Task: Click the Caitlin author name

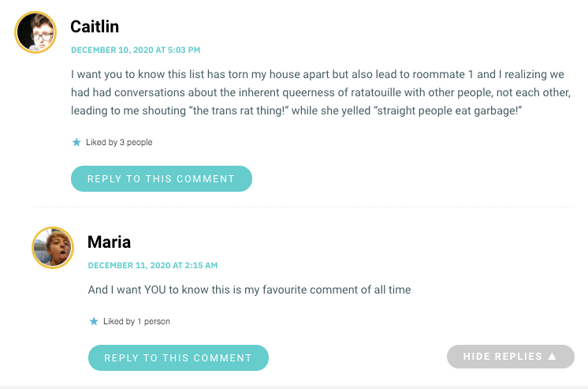Action: click(x=95, y=27)
